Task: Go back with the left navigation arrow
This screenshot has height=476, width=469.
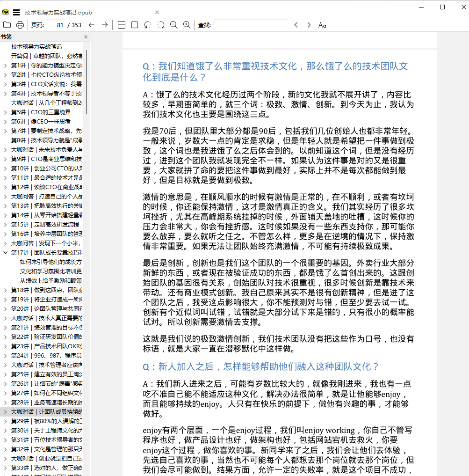Action: pyautogui.click(x=92, y=25)
